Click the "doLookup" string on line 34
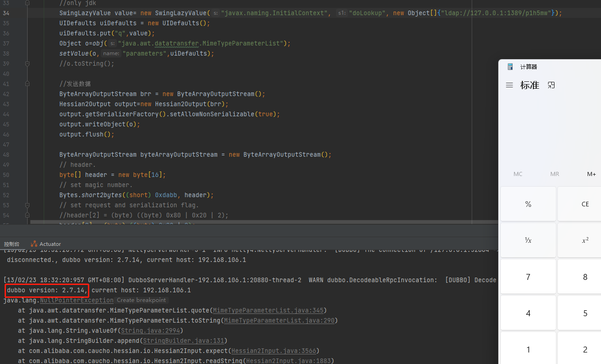601x364 pixels. tap(367, 13)
